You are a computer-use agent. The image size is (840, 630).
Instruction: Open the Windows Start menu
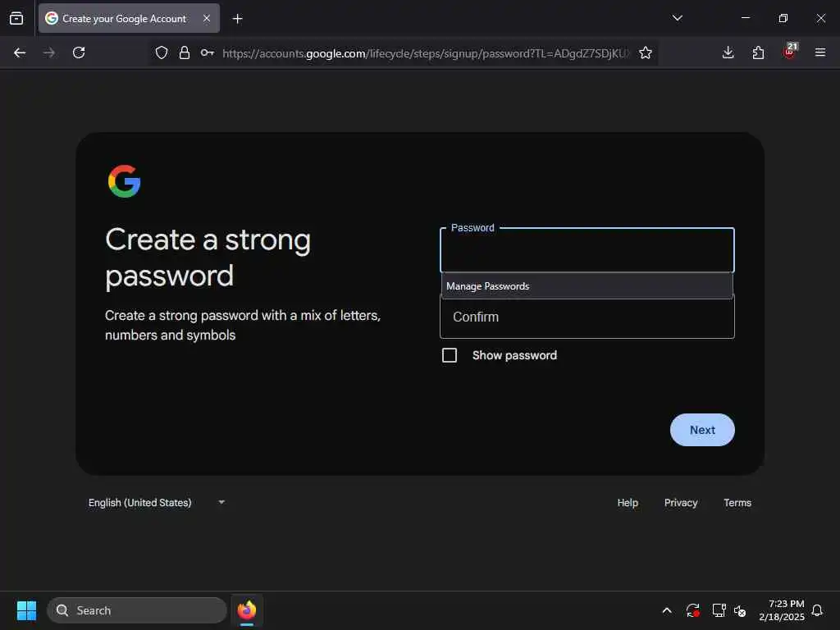pos(26,610)
